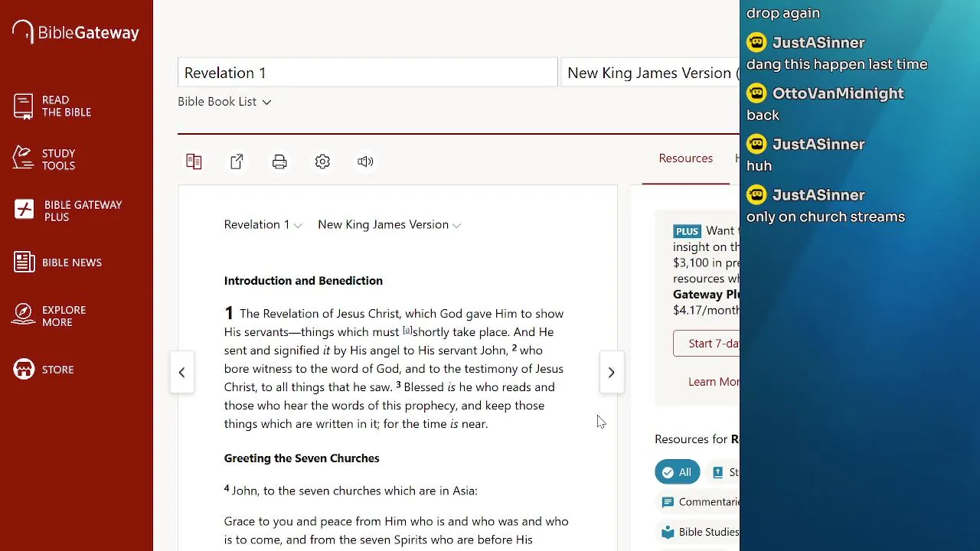Add a parallel translation with the toolbar icon

[x=194, y=161]
